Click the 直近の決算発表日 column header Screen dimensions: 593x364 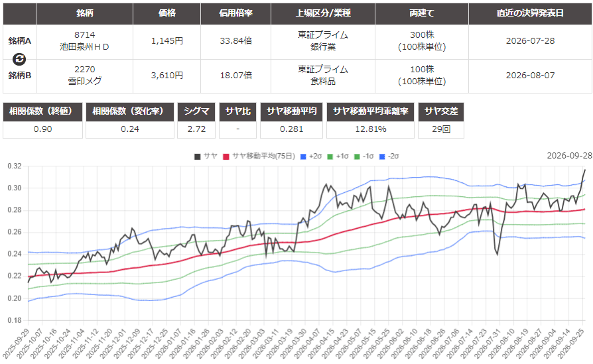(530, 13)
